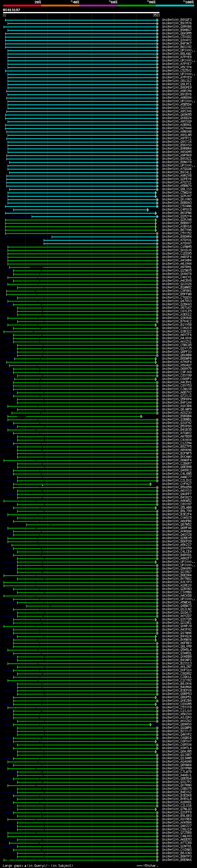Click arrowhead ending the Q89HS0 alignment bar
The width and height of the screenshot is (197, 868).
(x=151, y=725)
